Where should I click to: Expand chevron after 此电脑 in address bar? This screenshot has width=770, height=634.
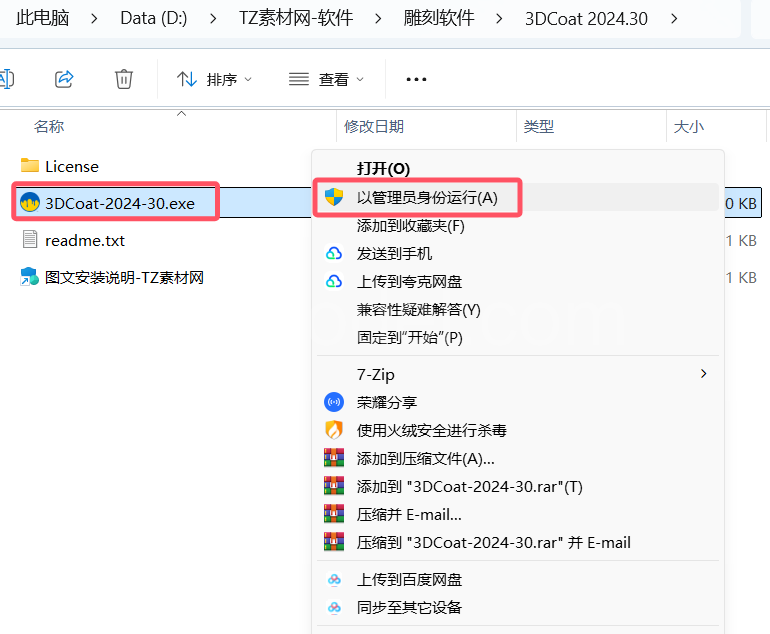coord(94,19)
